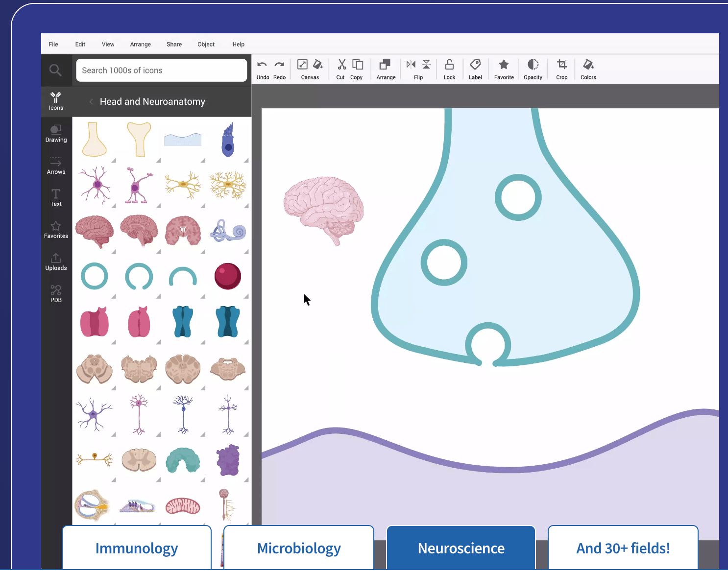Open the Crop tool
The image size is (728, 571).
click(x=561, y=69)
